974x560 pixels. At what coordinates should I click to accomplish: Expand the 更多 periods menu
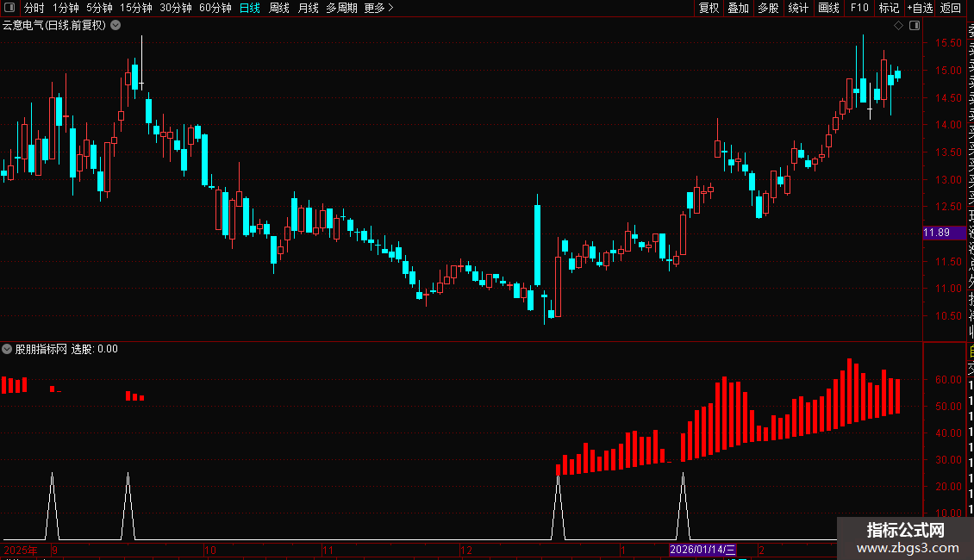click(379, 8)
